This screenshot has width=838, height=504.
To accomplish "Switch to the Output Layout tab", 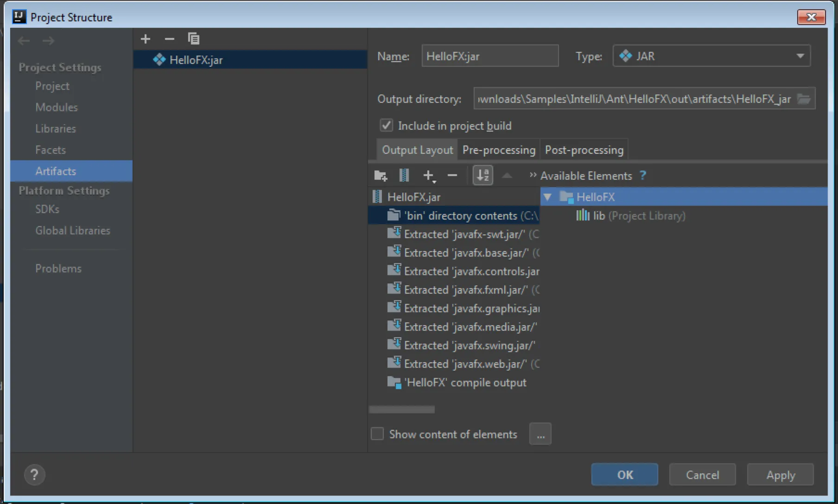I will (417, 150).
